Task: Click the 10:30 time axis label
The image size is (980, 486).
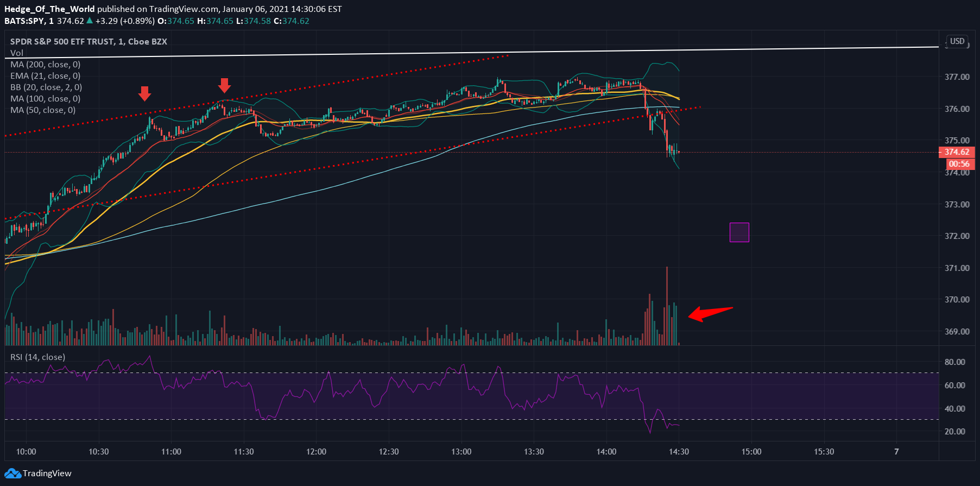Action: (99, 452)
